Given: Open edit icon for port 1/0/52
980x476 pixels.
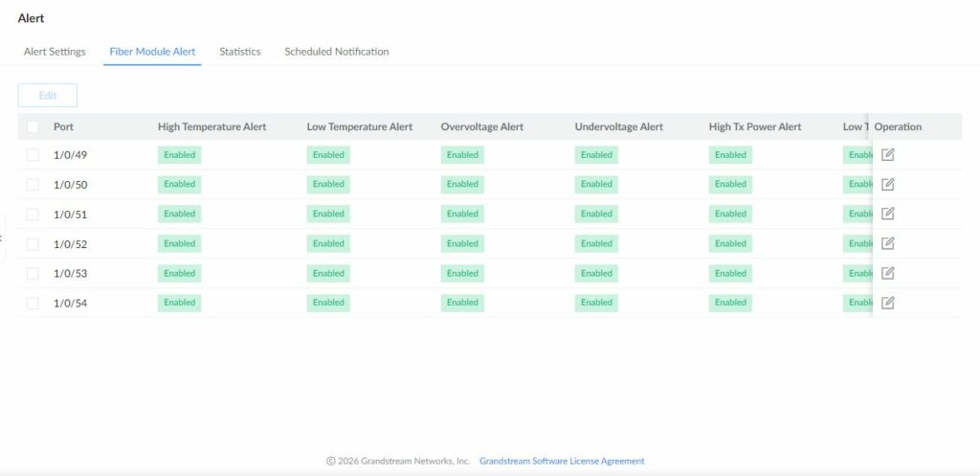Looking at the screenshot, I should click(887, 243).
